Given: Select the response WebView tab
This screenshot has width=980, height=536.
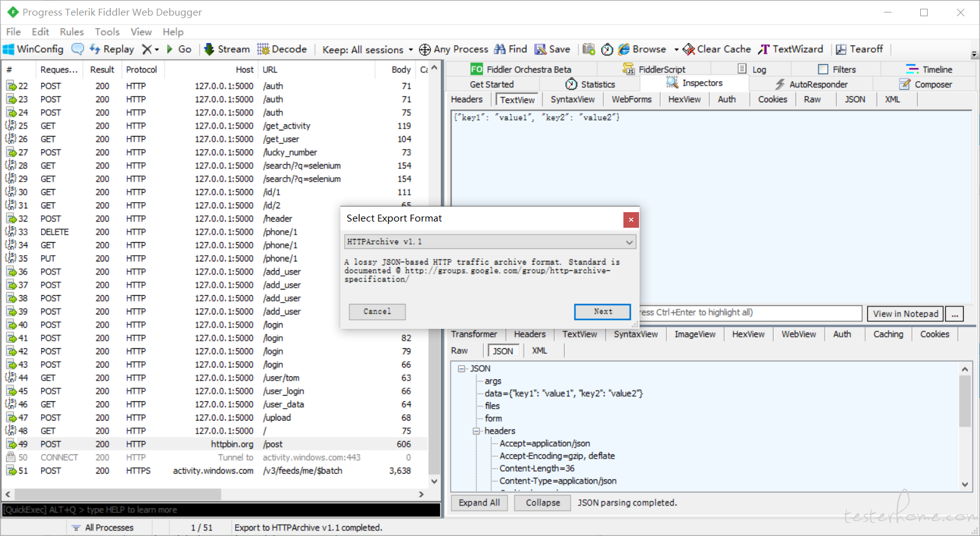Looking at the screenshot, I should (799, 334).
